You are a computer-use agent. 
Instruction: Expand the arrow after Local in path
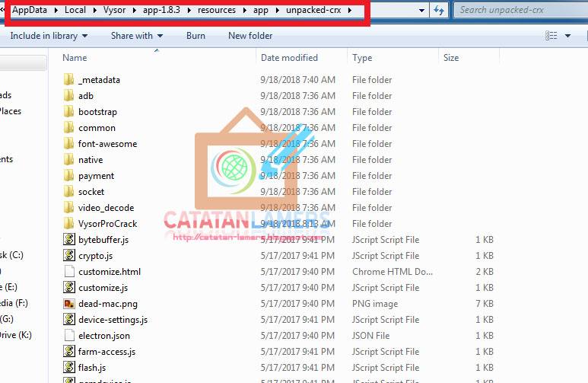click(95, 10)
